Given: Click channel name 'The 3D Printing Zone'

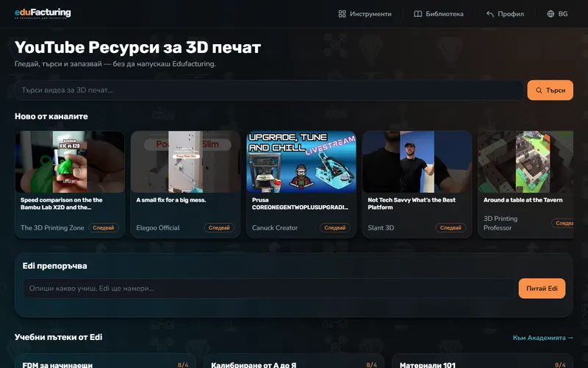Looking at the screenshot, I should point(52,227).
